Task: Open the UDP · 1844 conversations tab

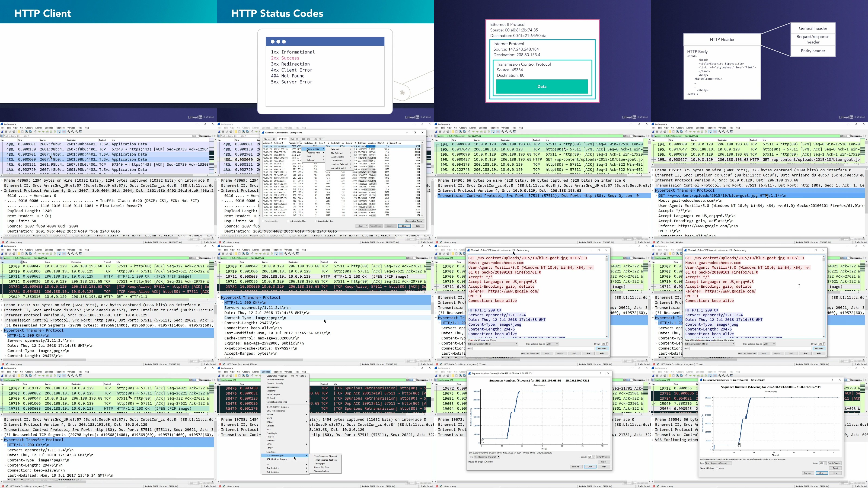Action: click(318, 139)
